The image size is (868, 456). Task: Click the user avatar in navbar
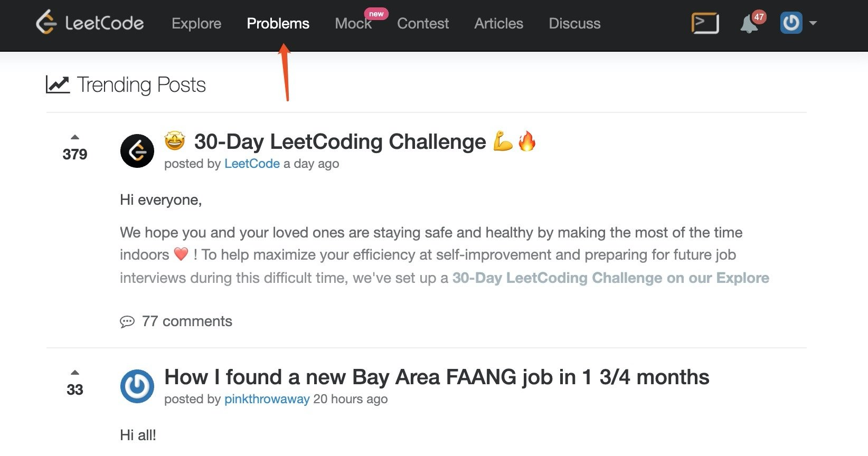point(791,23)
